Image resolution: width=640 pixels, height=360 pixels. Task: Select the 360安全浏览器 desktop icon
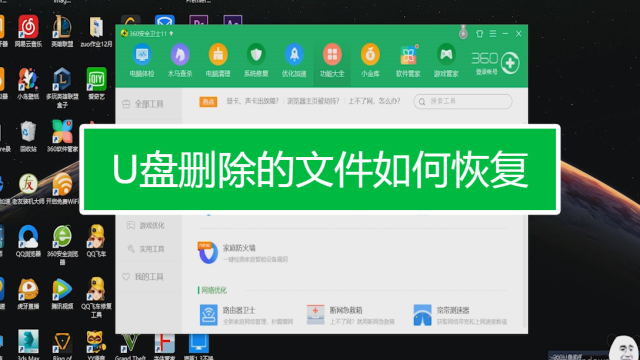[x=62, y=244]
